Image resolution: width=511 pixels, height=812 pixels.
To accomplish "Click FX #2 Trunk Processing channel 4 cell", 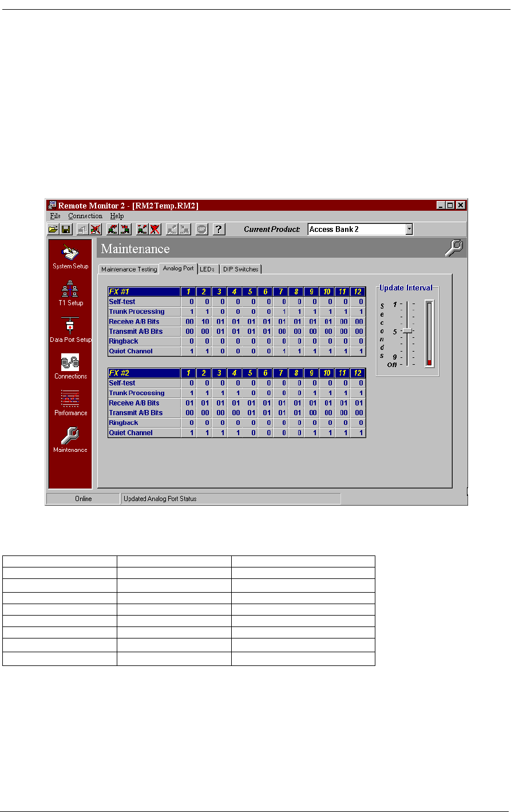I will 235,393.
